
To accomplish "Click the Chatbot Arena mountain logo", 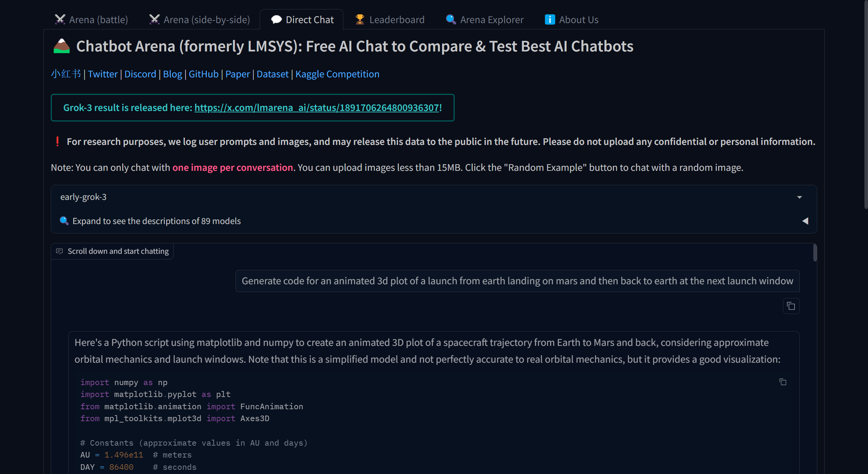I will click(x=62, y=46).
